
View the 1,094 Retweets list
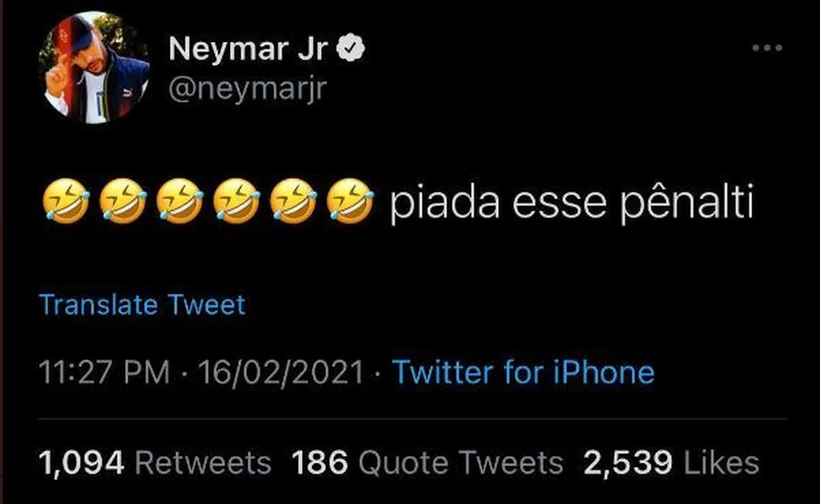coord(156,464)
